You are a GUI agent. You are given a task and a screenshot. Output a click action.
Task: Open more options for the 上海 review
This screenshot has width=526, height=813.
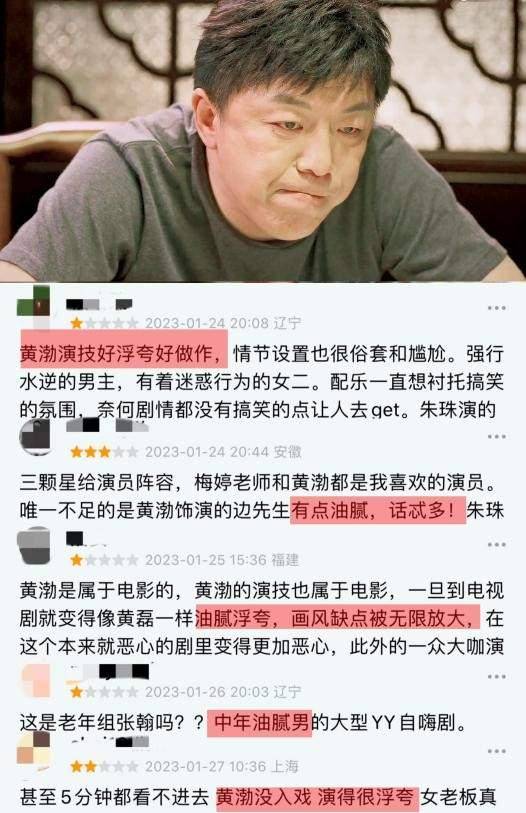pos(496,751)
